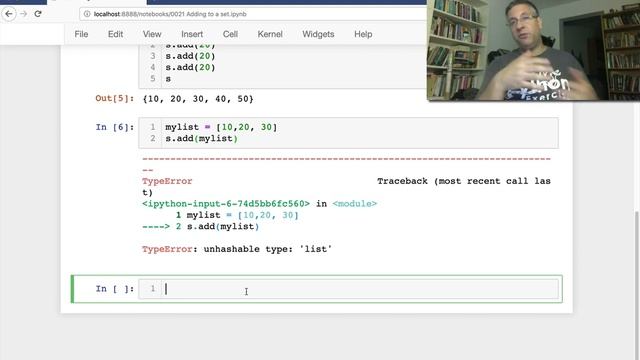Screen dimensions: 640x360
Task: Click the empty In [ ]: prompt label
Action: point(115,289)
